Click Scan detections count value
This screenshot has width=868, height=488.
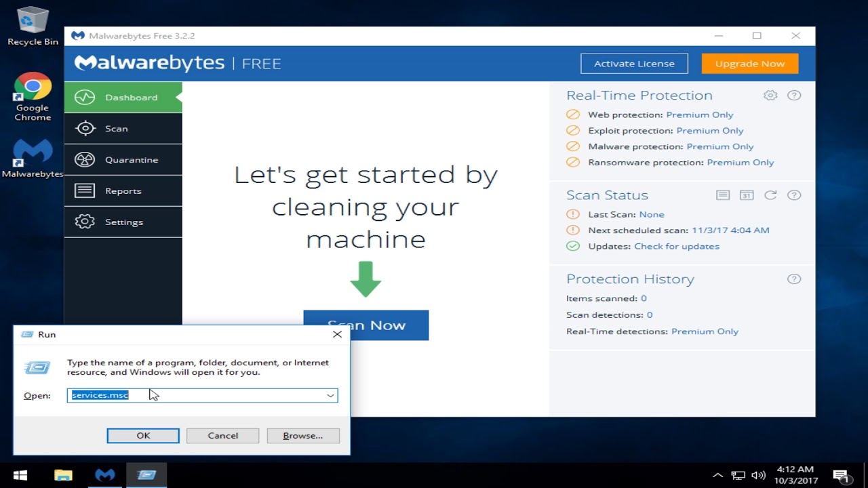point(650,314)
